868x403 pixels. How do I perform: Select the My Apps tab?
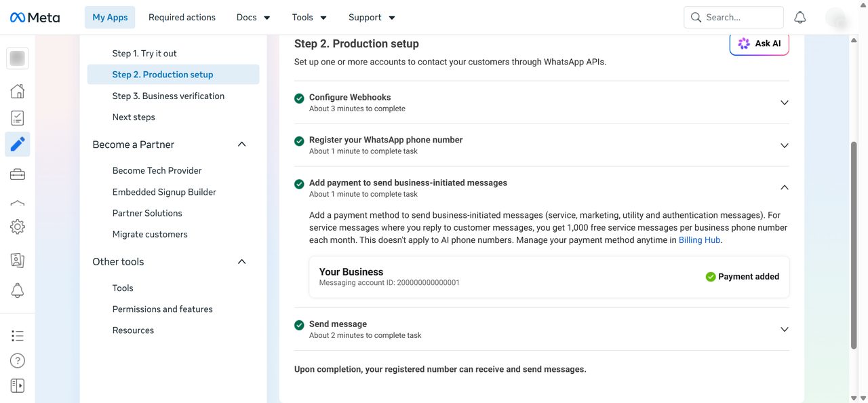[110, 18]
